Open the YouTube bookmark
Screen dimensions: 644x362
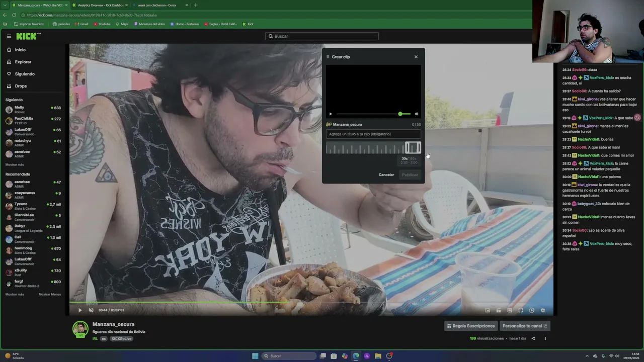point(102,24)
